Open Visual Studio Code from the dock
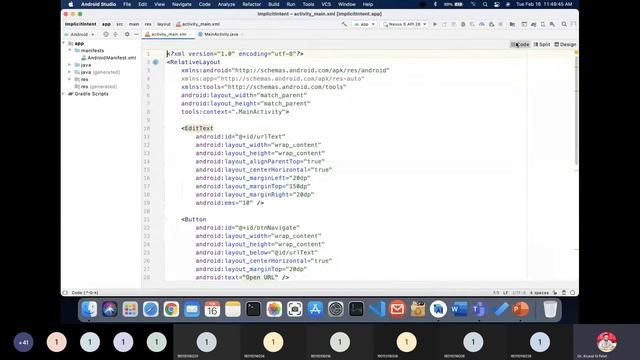The height and width of the screenshot is (360, 640). point(377,309)
